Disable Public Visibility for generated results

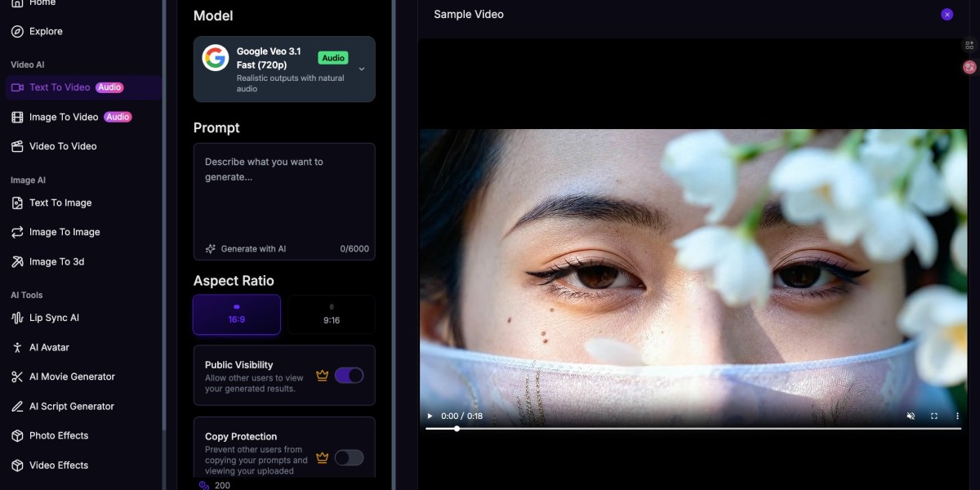pyautogui.click(x=350, y=375)
